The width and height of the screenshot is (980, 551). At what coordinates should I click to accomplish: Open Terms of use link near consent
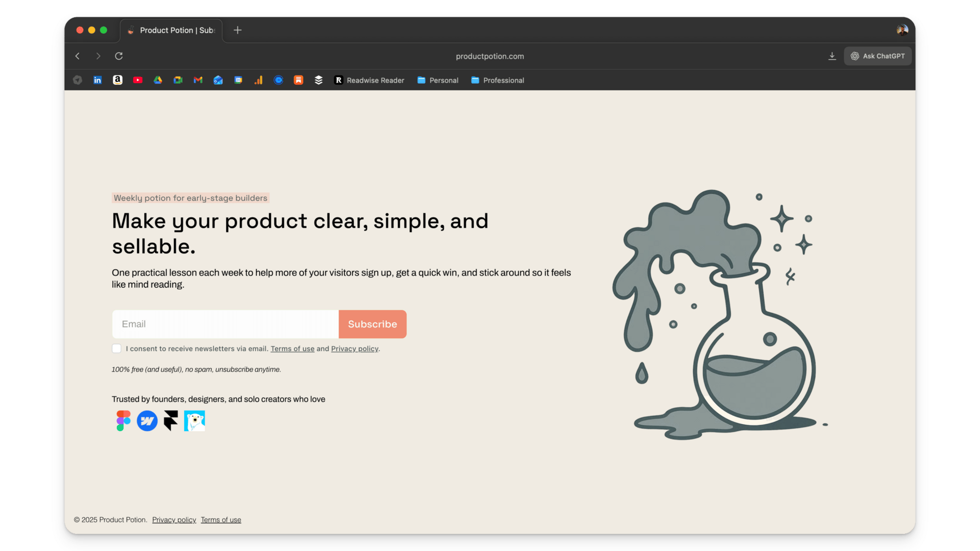pyautogui.click(x=292, y=349)
